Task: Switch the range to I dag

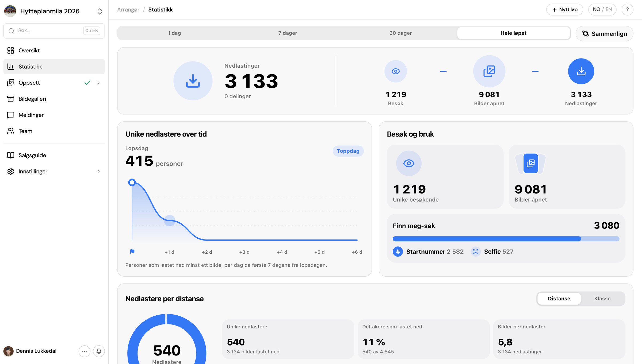Action: tap(175, 33)
